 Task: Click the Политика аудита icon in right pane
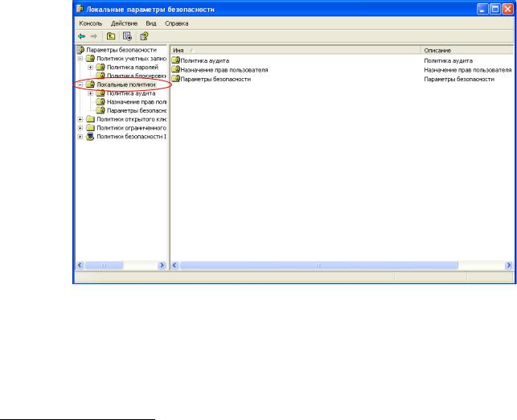tap(176, 60)
